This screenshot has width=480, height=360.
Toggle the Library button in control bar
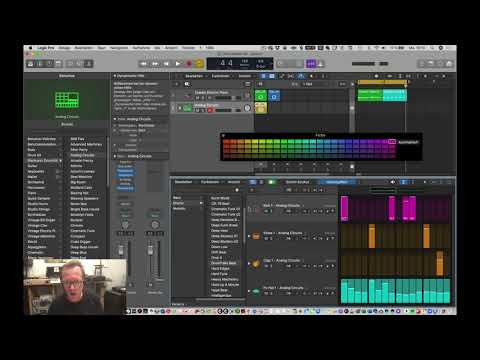click(30, 64)
